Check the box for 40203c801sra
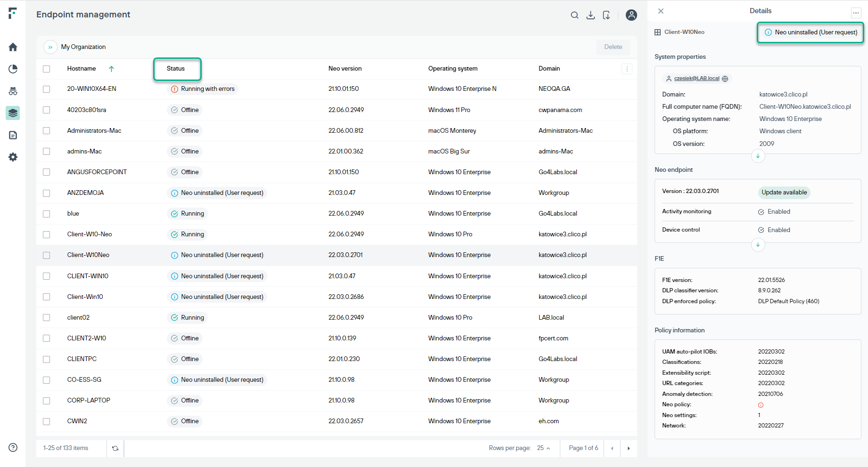868x467 pixels. (x=46, y=110)
